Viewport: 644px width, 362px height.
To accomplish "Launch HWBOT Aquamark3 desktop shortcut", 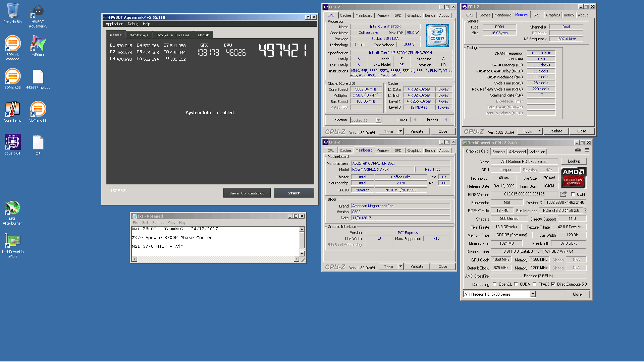I will click(38, 16).
